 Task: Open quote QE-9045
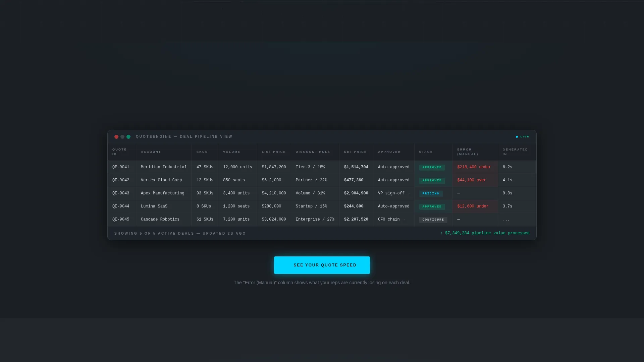tap(121, 220)
